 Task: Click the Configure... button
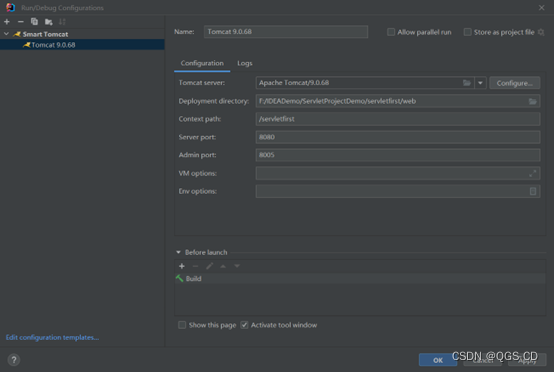[x=514, y=83]
